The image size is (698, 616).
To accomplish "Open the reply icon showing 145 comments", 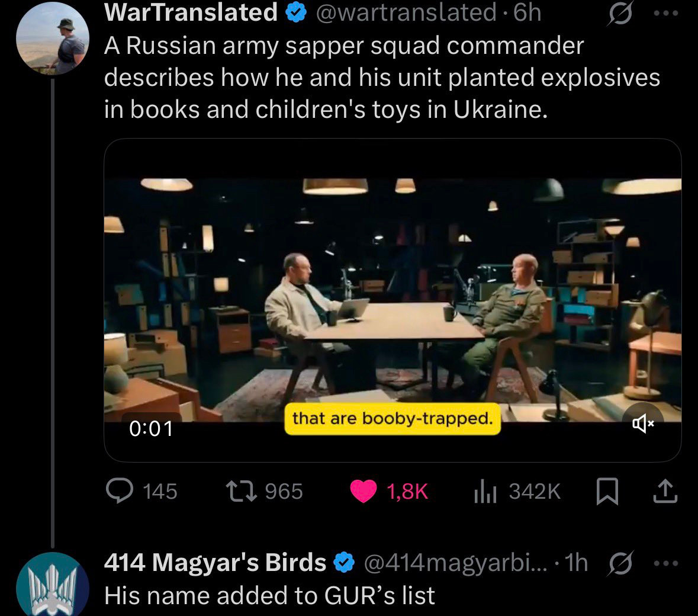I will (x=120, y=491).
